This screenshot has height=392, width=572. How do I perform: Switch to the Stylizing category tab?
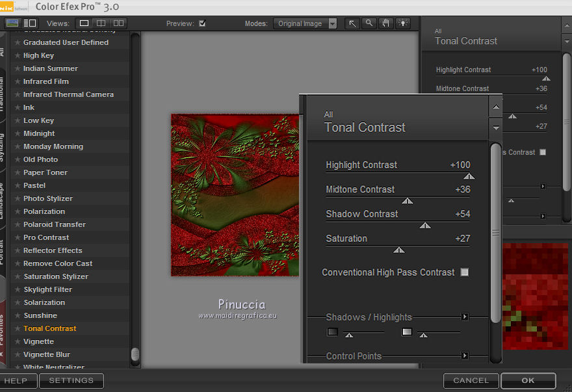[2, 148]
